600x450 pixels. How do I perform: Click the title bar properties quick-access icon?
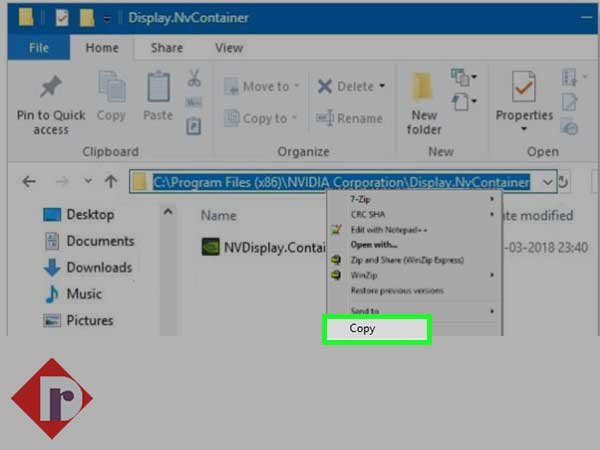[62, 18]
